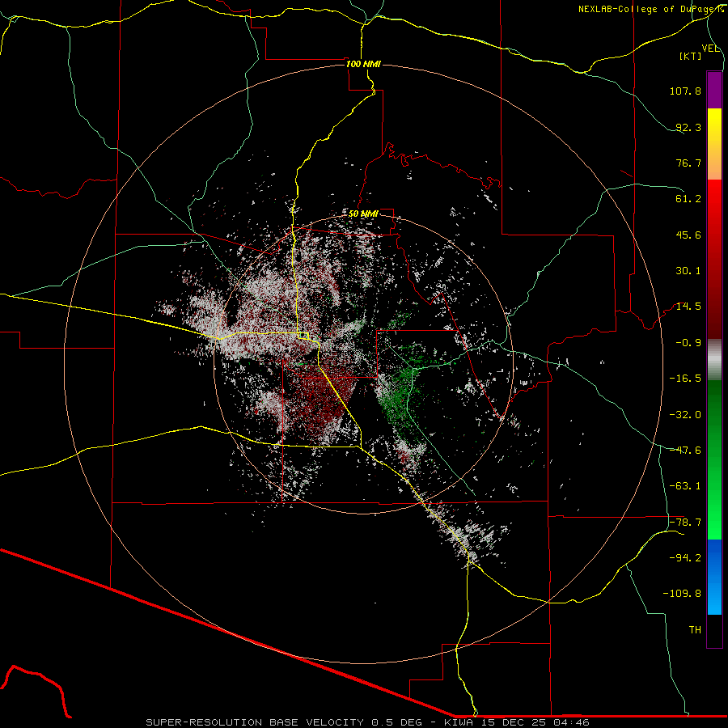This screenshot has height=728, width=728.
Task: Click the TH threshold label
Action: (695, 630)
